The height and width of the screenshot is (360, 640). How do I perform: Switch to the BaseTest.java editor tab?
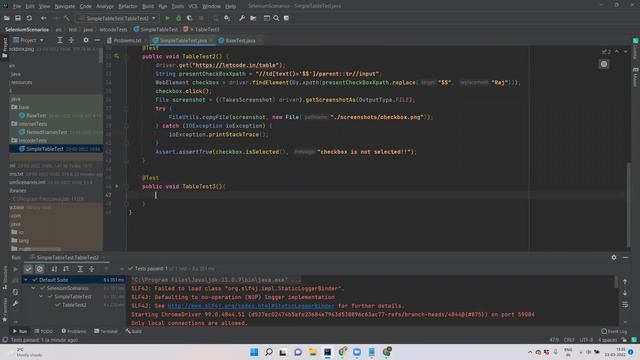click(x=240, y=40)
